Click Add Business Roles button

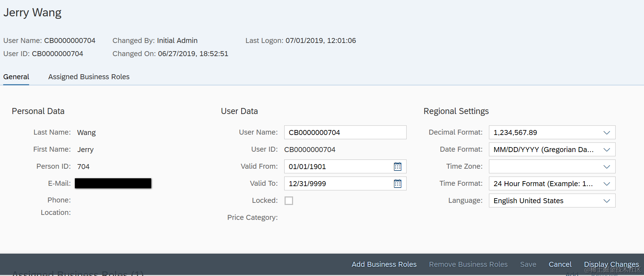coord(384,264)
